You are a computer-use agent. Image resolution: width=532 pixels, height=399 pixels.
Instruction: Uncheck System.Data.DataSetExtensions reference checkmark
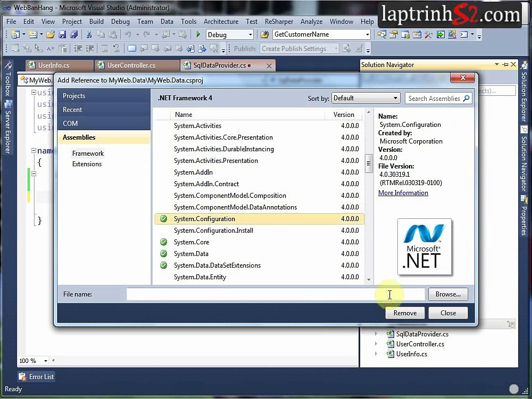pos(163,265)
